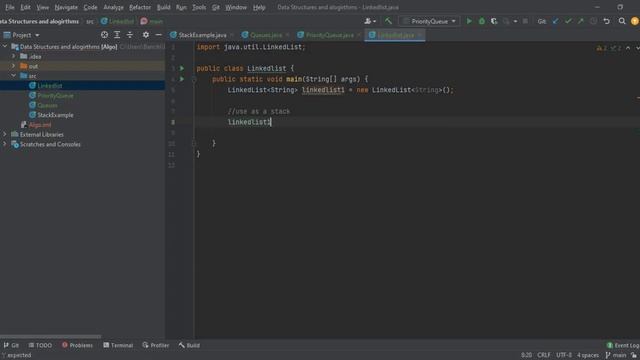The image size is (640, 360).
Task: Click Project panel horizontal scrollbar
Action: 51,337
